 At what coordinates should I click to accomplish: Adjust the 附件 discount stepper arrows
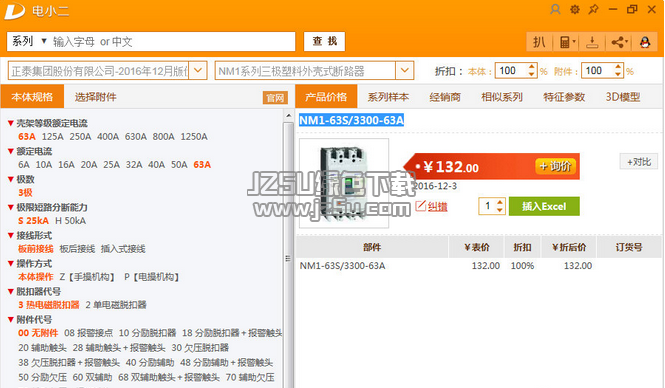[618, 70]
